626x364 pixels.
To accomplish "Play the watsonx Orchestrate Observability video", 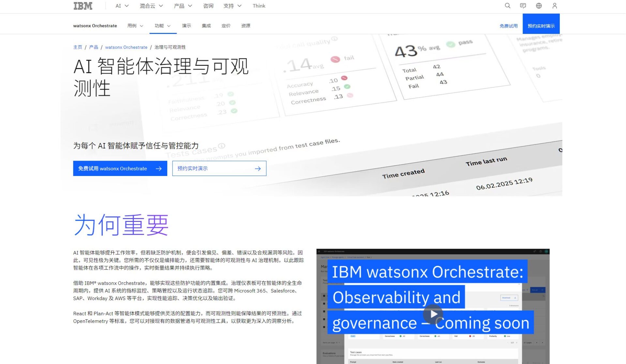I will click(433, 314).
